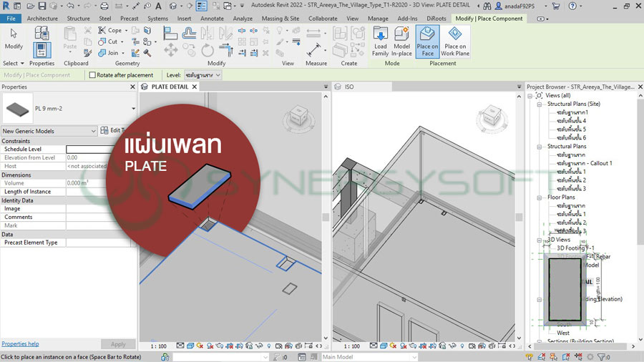644x362 pixels.
Task: Select 3D Footing F-1 in Project Browser
Action: click(575, 248)
